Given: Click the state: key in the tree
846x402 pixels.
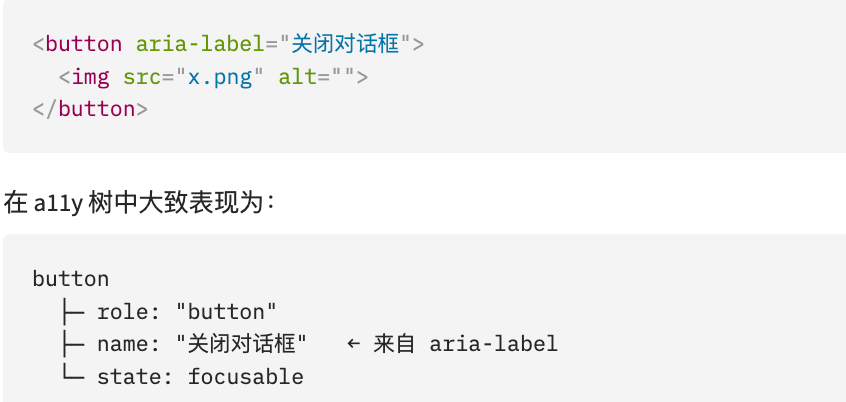Looking at the screenshot, I should pos(135,377).
